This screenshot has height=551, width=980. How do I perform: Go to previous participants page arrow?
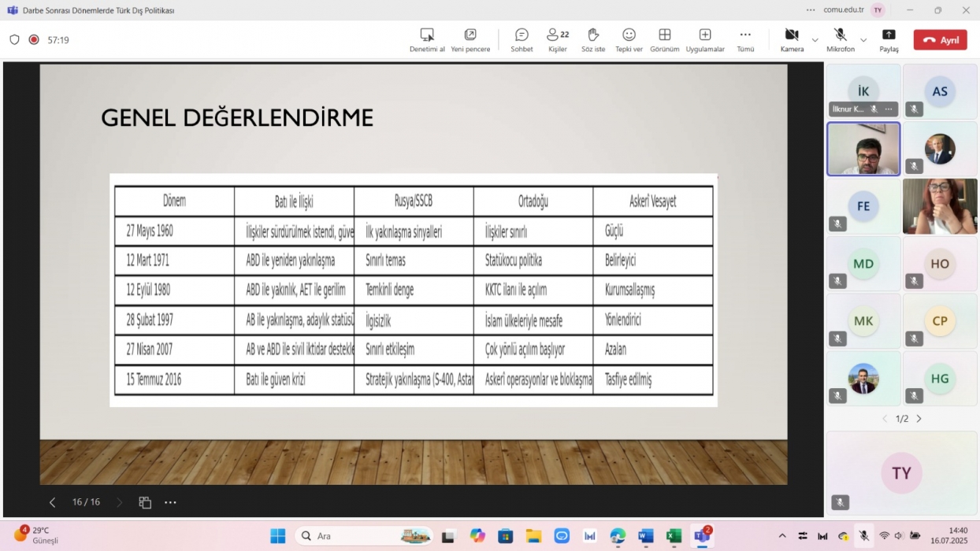[x=885, y=419]
